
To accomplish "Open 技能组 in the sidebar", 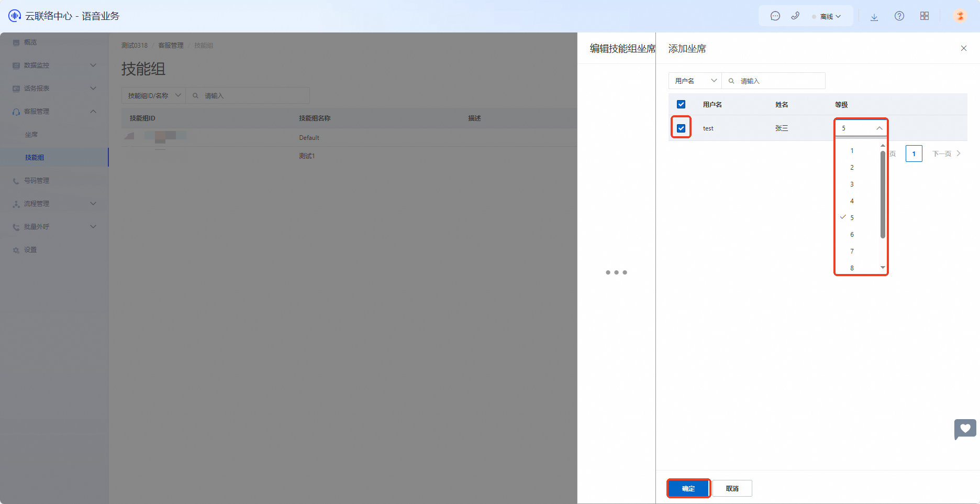I will tap(35, 158).
